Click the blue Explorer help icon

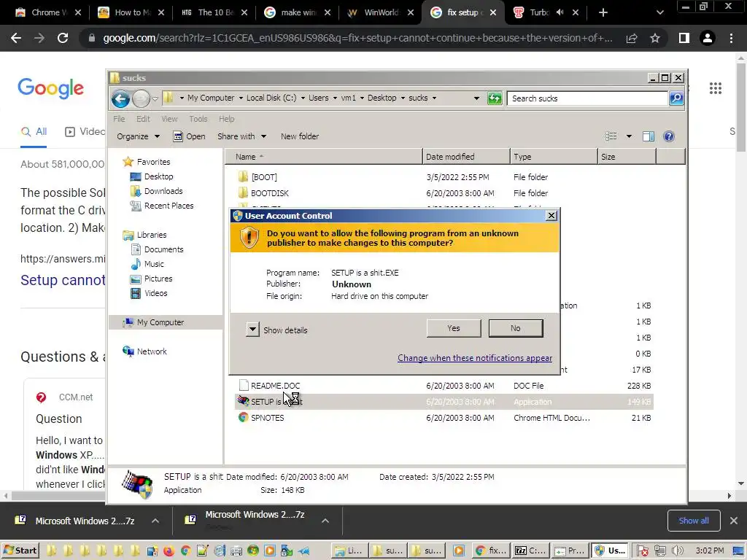669,136
